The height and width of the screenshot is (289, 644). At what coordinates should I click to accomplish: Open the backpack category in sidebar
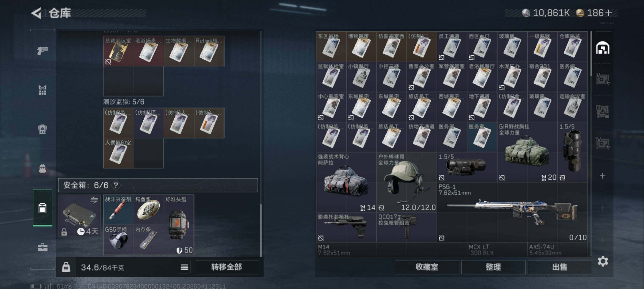coord(42,129)
